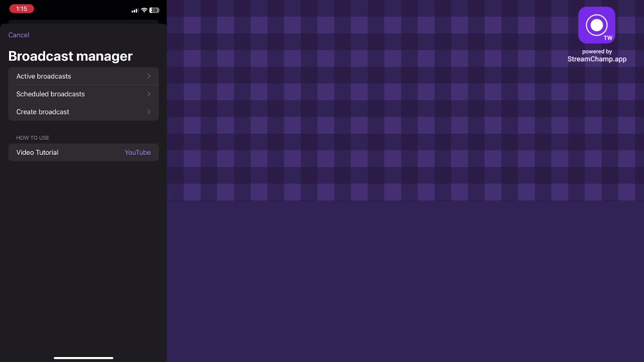644x362 pixels.
Task: Open Scheduled broadcasts
Action: pos(84,94)
